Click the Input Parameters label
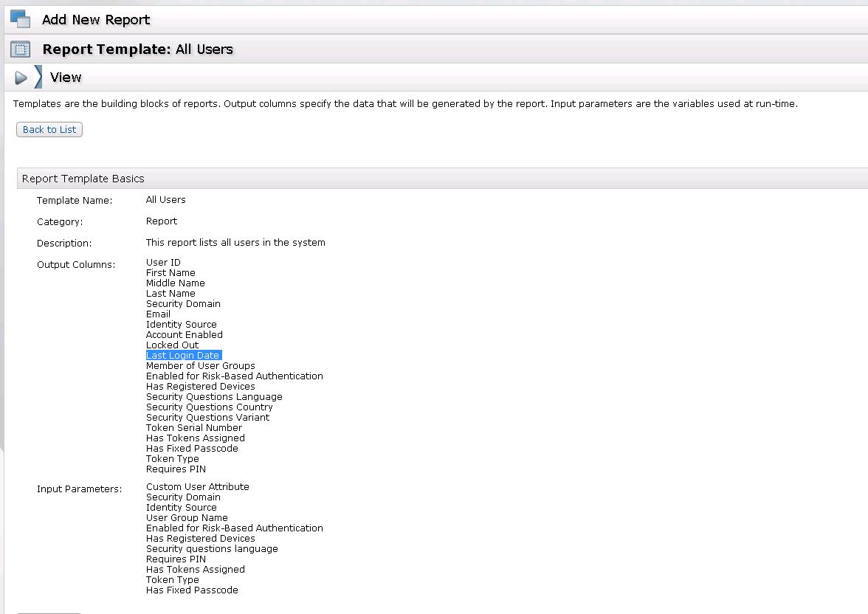The height and width of the screenshot is (614, 868). [79, 489]
